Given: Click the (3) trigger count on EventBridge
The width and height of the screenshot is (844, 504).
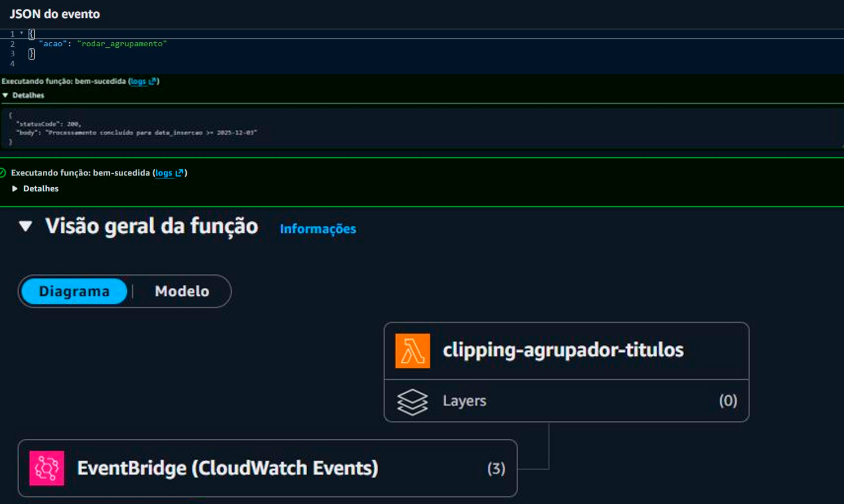Looking at the screenshot, I should click(x=496, y=469).
